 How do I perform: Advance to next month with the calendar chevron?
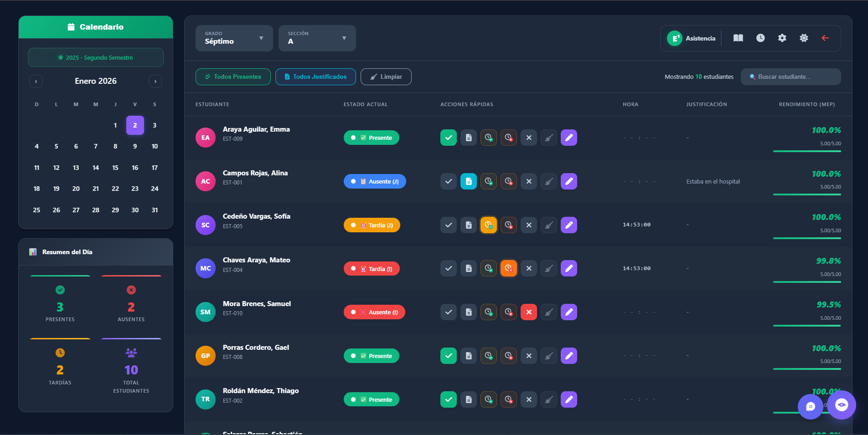[x=155, y=81]
